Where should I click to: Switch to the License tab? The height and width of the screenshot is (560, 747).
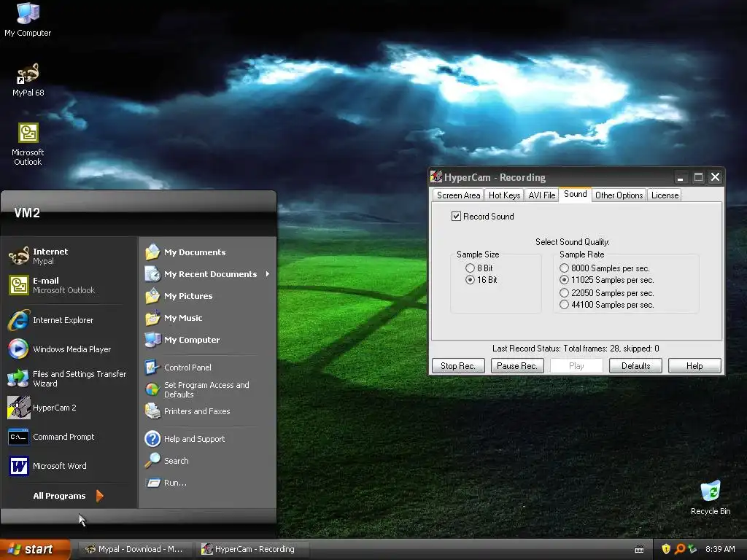[x=665, y=195]
